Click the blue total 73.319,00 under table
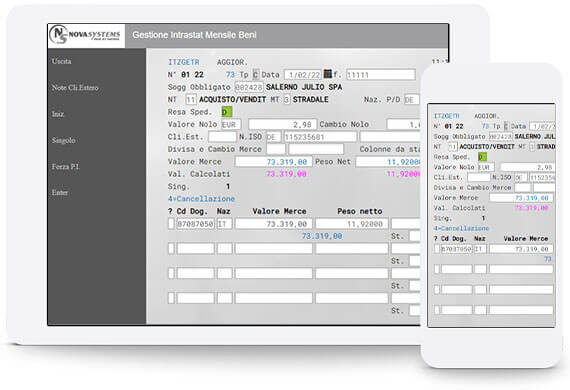570x390 pixels. pos(322,236)
